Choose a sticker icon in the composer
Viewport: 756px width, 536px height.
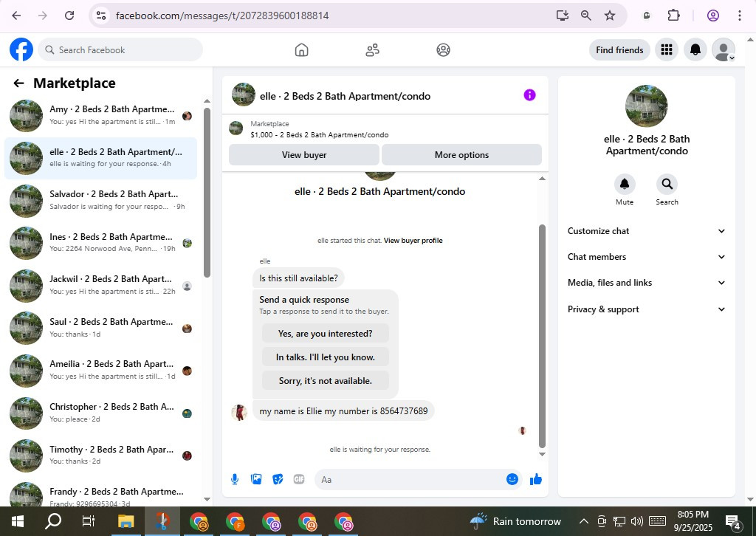pyautogui.click(x=278, y=479)
